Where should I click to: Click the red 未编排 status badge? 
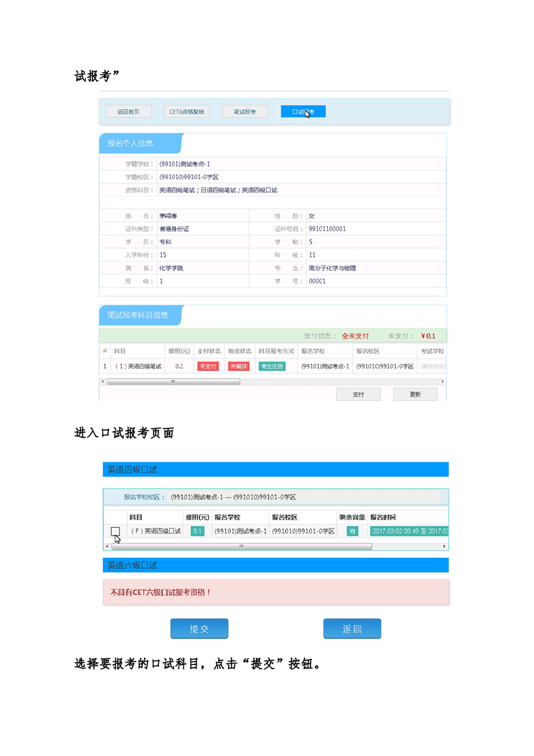click(238, 367)
